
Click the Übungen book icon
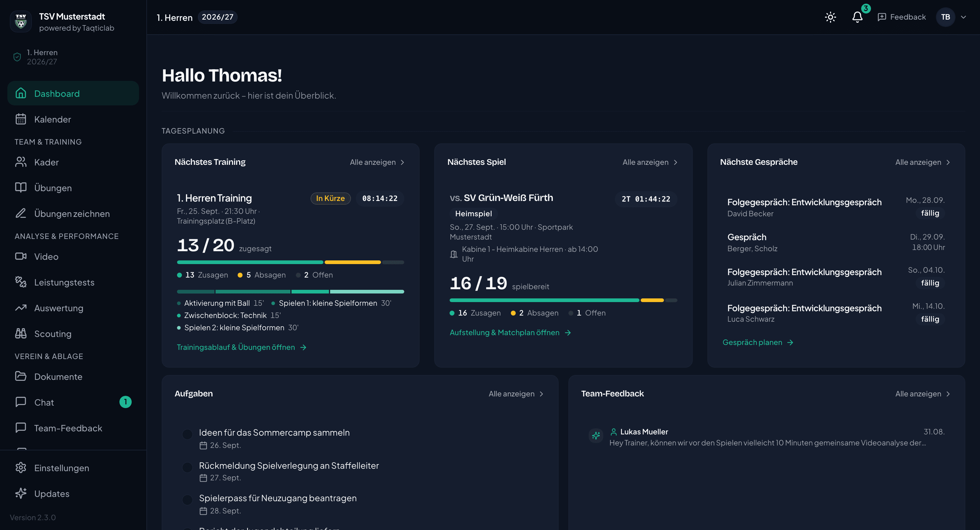point(21,187)
